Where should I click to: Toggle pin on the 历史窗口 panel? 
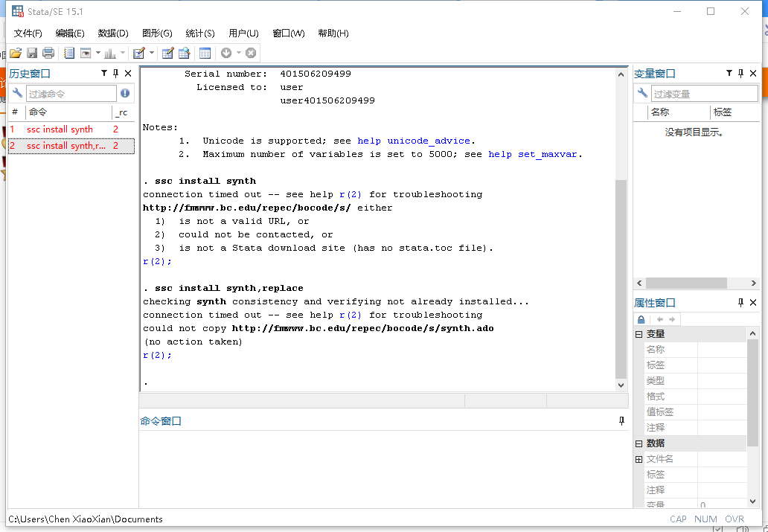pyautogui.click(x=115, y=74)
